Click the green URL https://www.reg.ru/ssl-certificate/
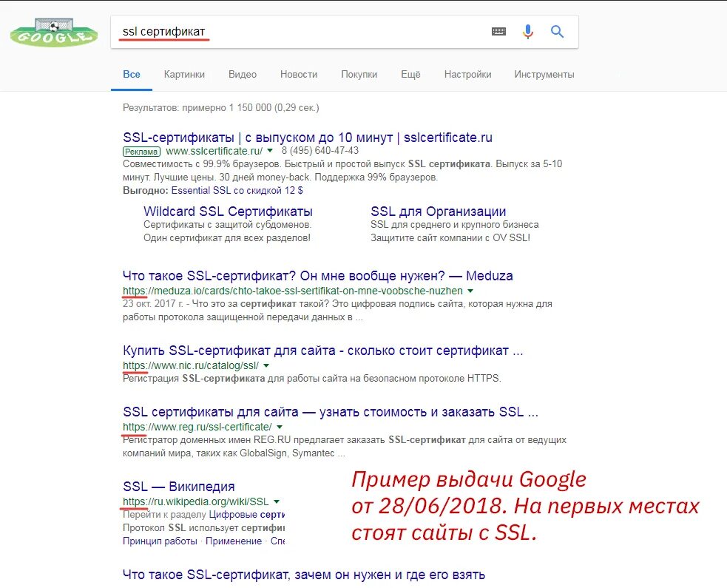This screenshot has width=727, height=588. (197, 427)
